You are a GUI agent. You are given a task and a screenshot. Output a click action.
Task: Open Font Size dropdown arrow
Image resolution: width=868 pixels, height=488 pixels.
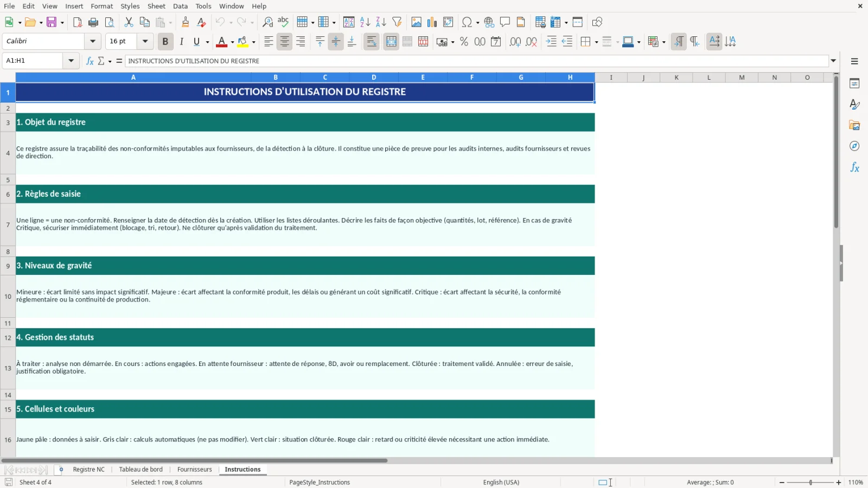pos(145,41)
